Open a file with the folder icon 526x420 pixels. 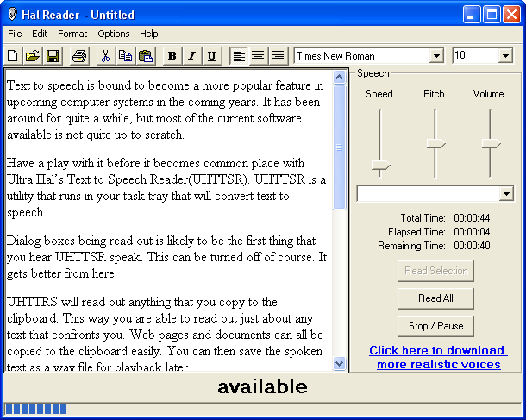(x=33, y=56)
